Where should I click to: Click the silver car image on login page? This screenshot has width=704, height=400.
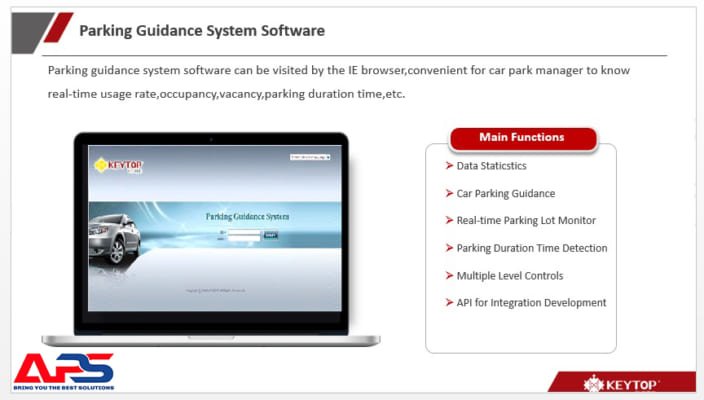point(114,241)
